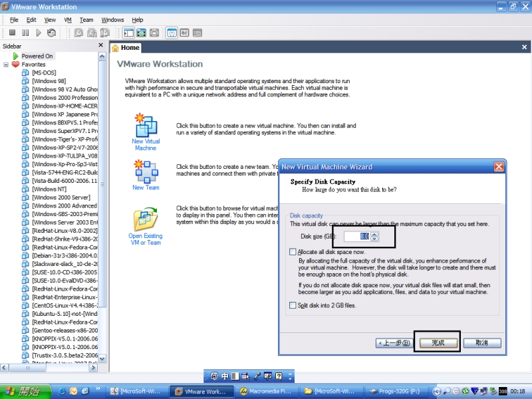
Task: Decrease disk size with the down spinner arrow
Action: 374,239
